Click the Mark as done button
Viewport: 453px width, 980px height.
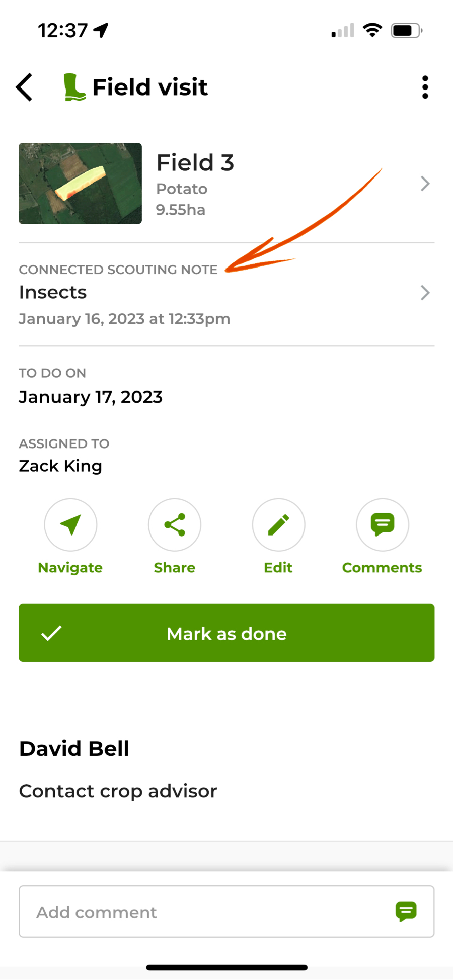click(x=226, y=633)
